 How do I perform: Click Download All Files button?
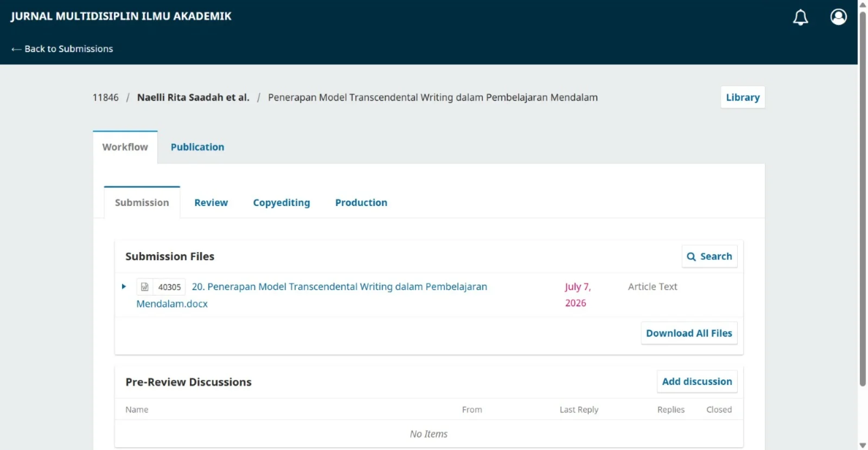pyautogui.click(x=689, y=333)
